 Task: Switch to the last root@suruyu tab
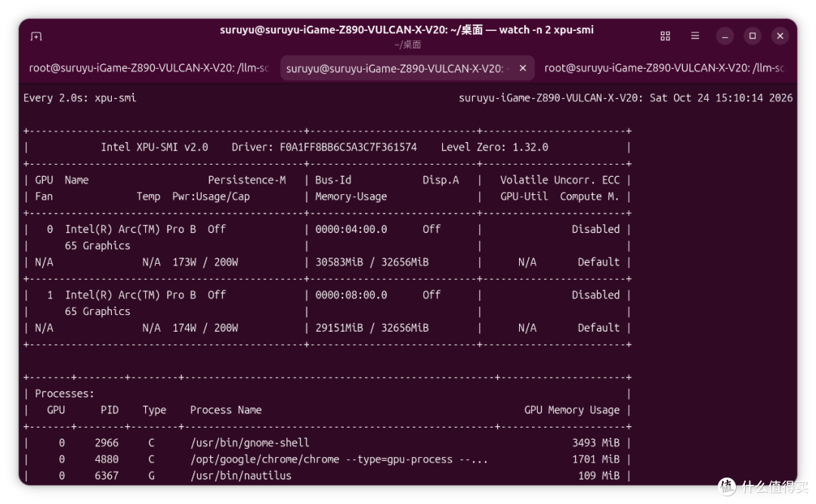pyautogui.click(x=664, y=68)
